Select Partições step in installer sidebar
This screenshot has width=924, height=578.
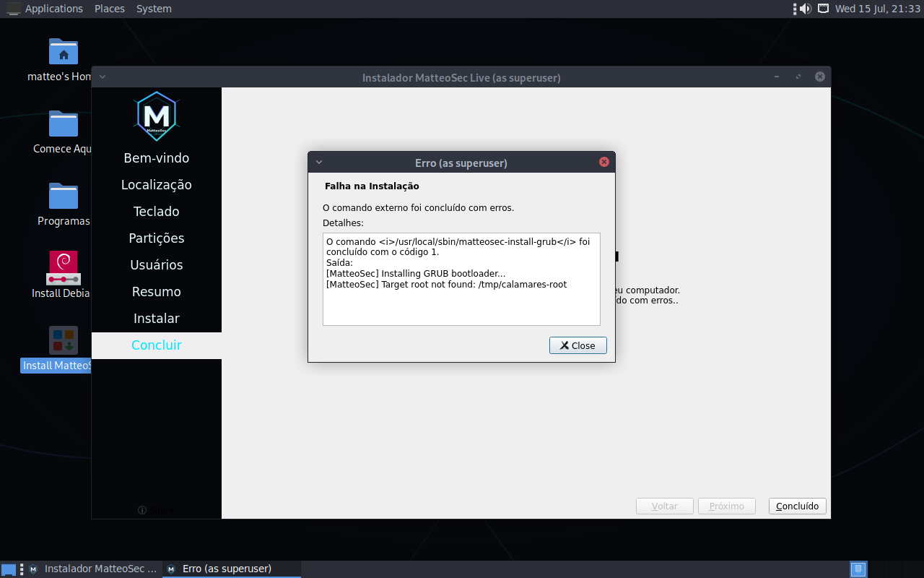[x=157, y=238]
